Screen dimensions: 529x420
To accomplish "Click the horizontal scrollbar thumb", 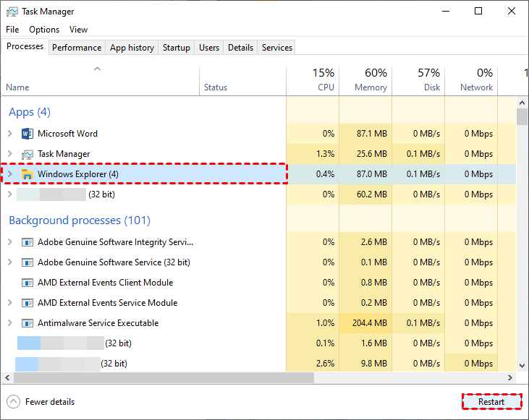I will [163, 377].
